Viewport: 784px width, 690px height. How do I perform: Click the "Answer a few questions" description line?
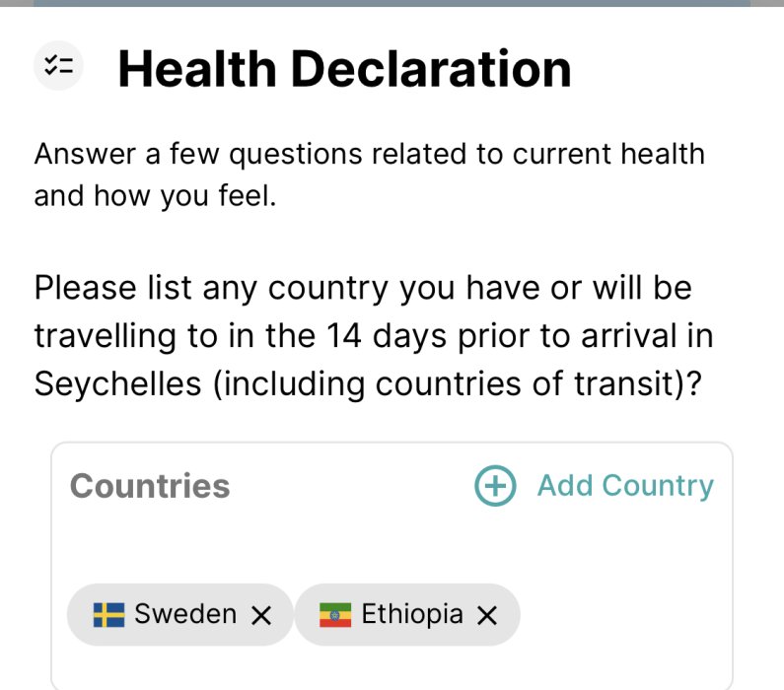(x=369, y=155)
